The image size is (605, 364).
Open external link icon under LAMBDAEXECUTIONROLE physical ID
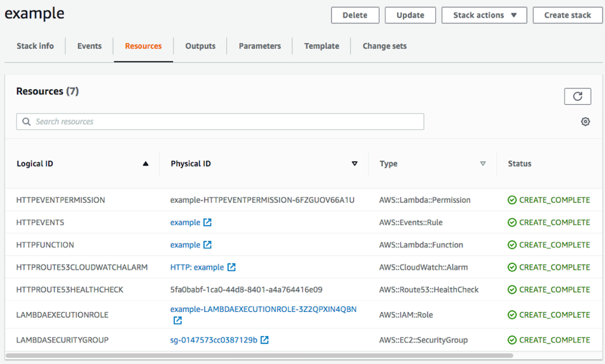(x=177, y=320)
